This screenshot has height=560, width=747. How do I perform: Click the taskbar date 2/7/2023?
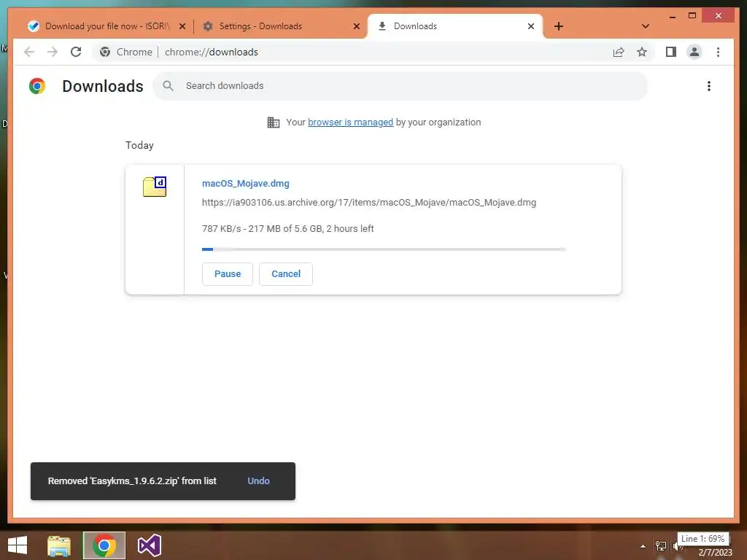click(x=715, y=553)
